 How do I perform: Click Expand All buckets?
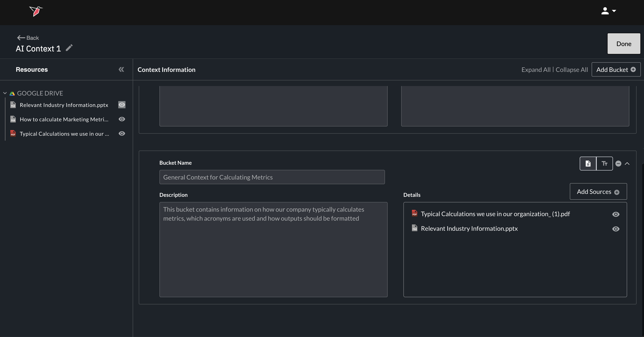pos(536,70)
